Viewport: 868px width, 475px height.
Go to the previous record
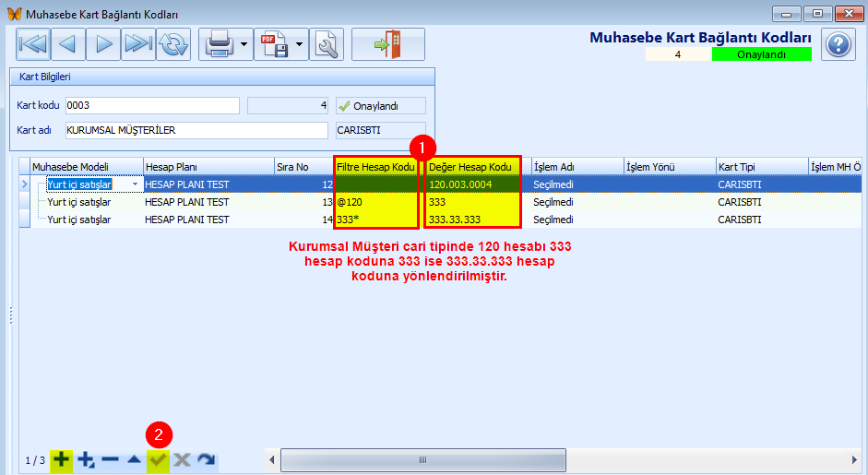click(68, 44)
